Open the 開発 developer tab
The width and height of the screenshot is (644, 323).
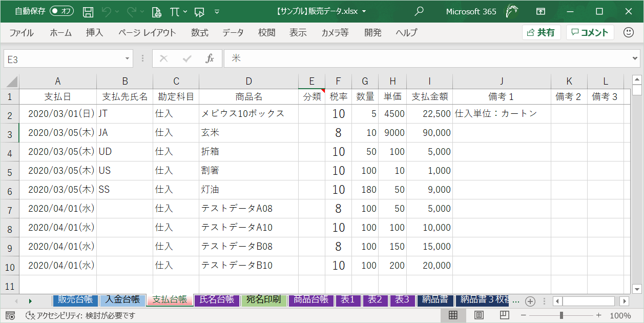[x=372, y=33]
